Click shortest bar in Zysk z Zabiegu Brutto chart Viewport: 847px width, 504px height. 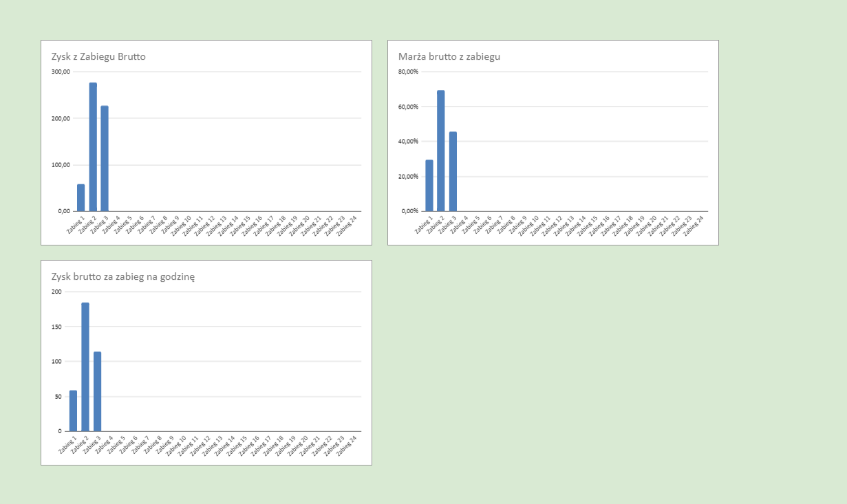81,197
